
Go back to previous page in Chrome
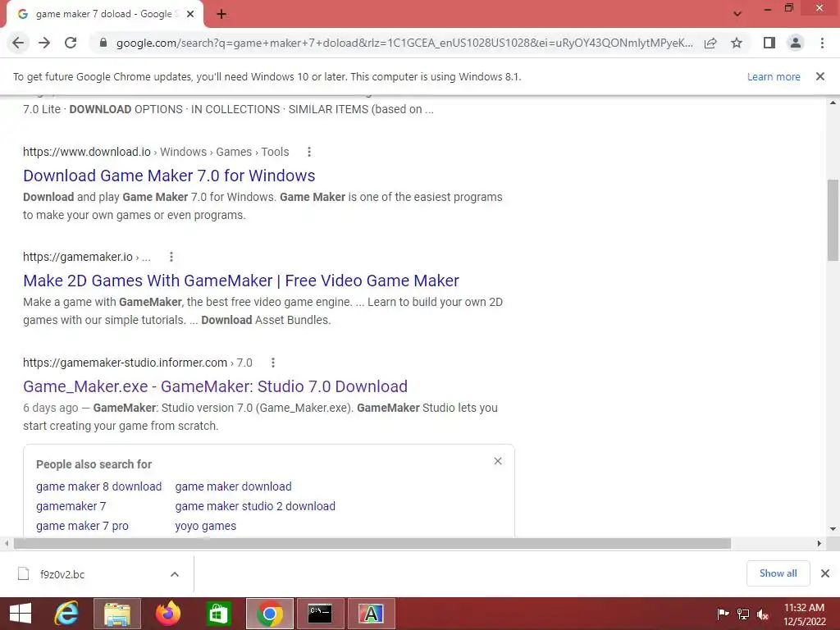(x=18, y=43)
